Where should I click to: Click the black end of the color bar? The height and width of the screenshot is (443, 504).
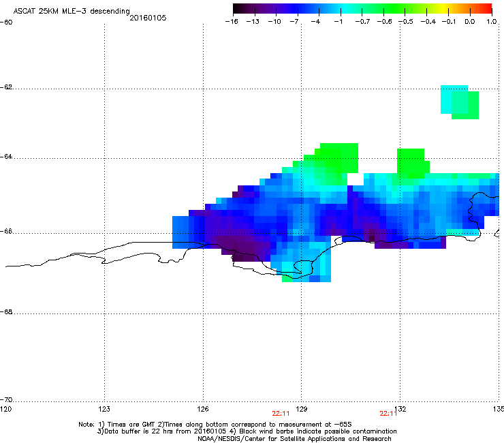point(237,9)
